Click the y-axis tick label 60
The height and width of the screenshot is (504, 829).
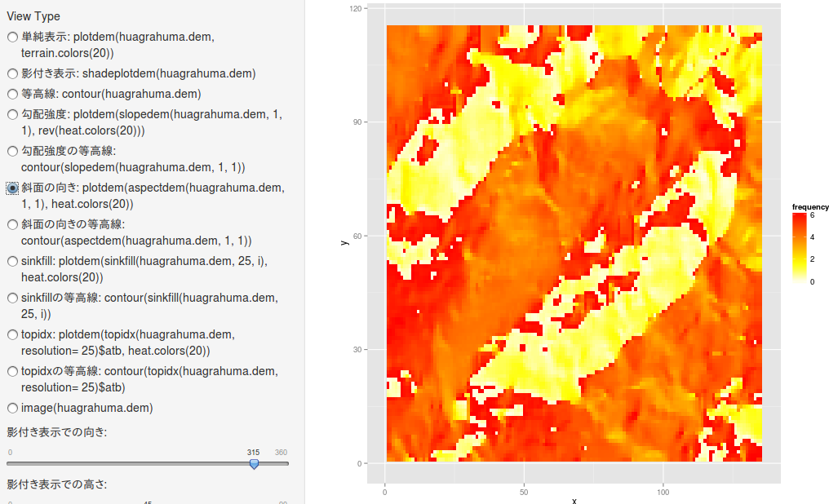[357, 237]
